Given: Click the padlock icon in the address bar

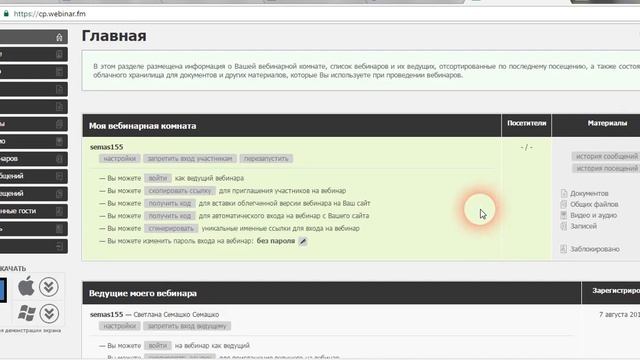Looking at the screenshot, I should [x=6, y=13].
